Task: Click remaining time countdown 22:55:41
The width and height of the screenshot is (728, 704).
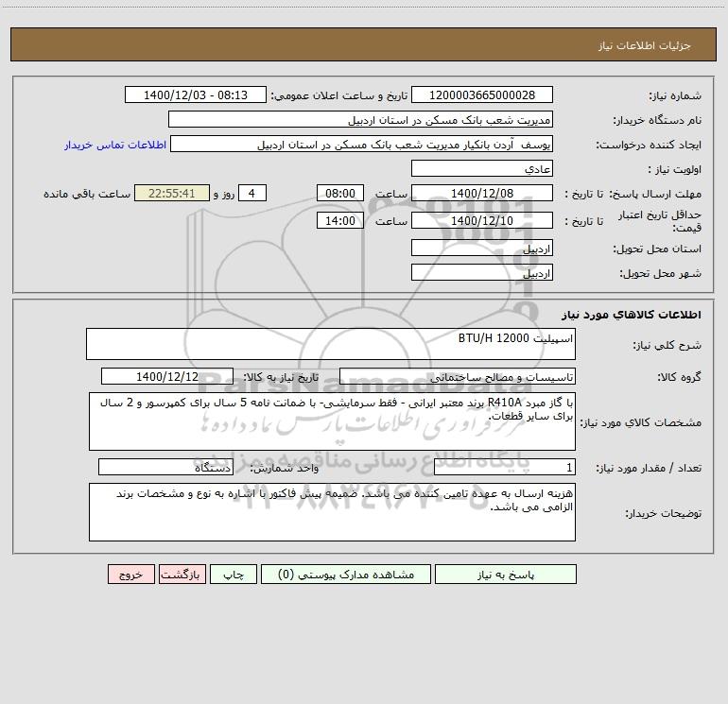Action: tap(172, 193)
